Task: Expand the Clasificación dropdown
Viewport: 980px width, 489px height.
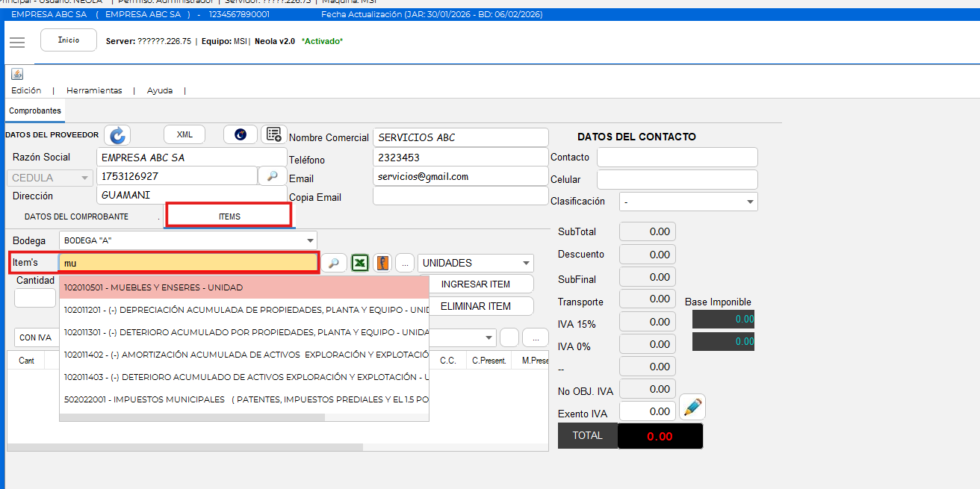Action: click(x=750, y=202)
